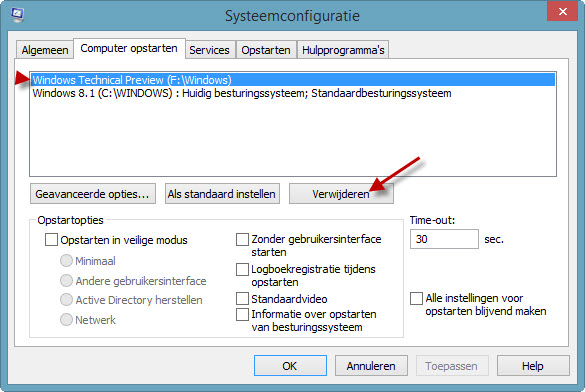Open Geavanceerde opties dialog
The image size is (585, 392).
pos(93,194)
